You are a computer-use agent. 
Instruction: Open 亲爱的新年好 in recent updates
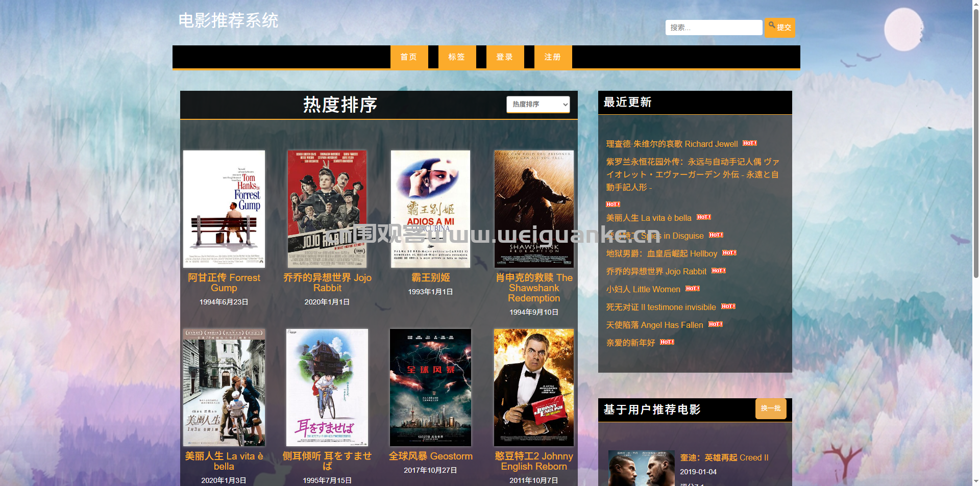(630, 343)
